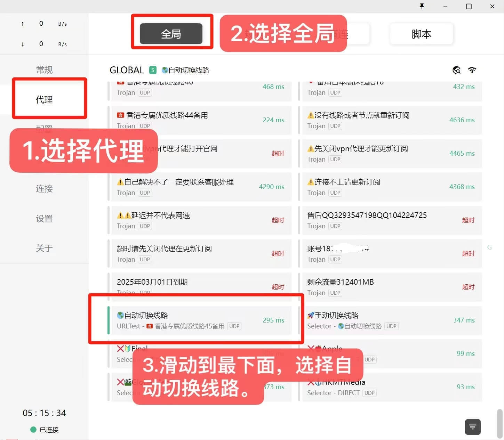Run latency test via wifi icon
504x440 pixels.
pos(472,70)
